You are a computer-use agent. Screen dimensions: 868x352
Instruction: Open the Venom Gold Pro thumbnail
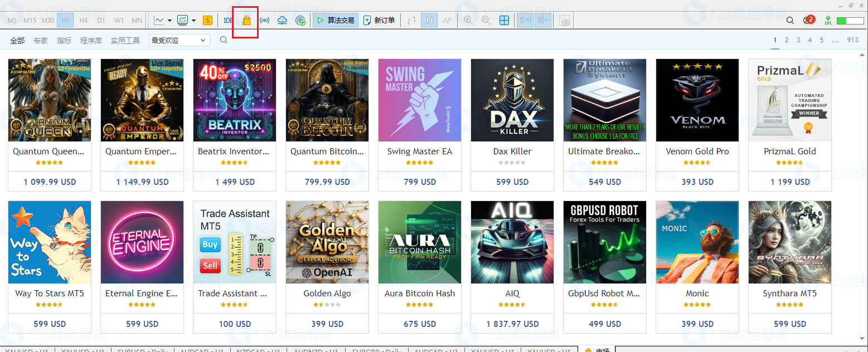tap(697, 100)
